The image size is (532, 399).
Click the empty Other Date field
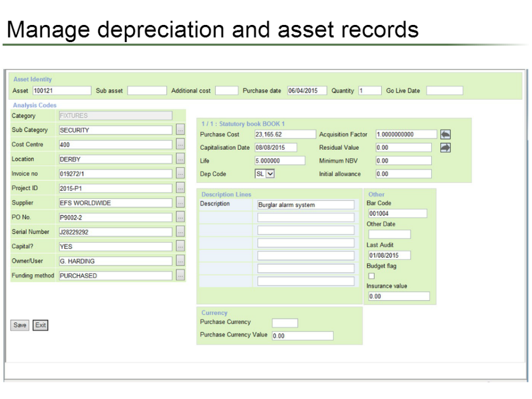[x=390, y=234]
